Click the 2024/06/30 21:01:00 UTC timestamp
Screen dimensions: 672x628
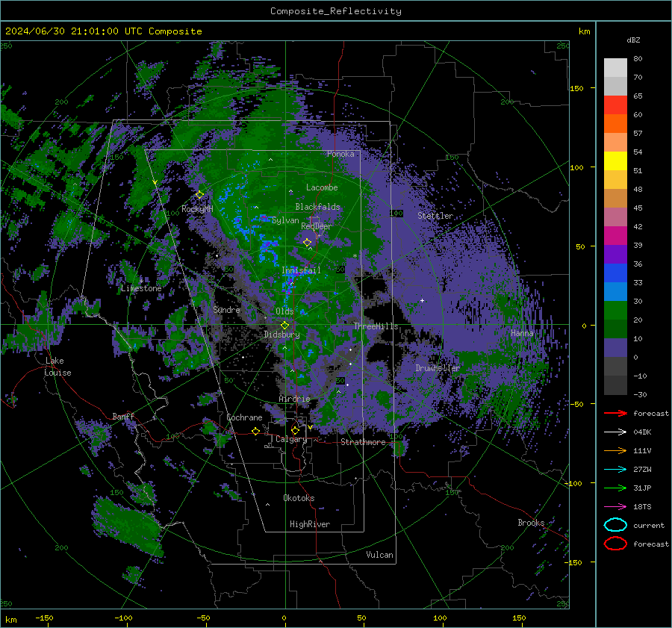click(73, 31)
